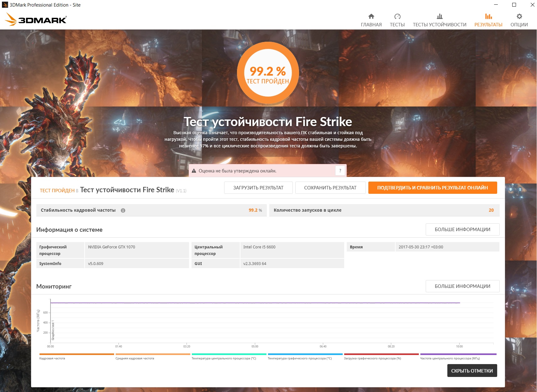
Task: Click the purple frequency line in chart
Action: (x=255, y=303)
